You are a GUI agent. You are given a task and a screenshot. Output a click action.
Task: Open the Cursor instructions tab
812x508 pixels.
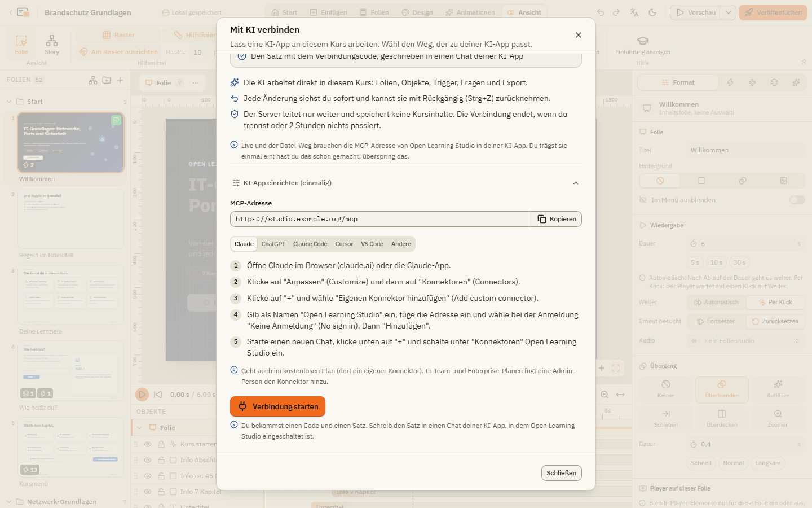click(x=344, y=244)
